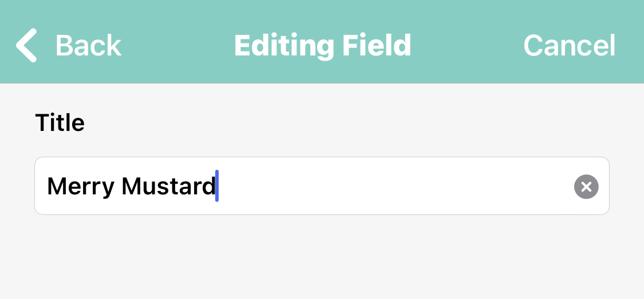This screenshot has height=299, width=644.
Task: Click the "Editing Field" header title
Action: pos(322,46)
